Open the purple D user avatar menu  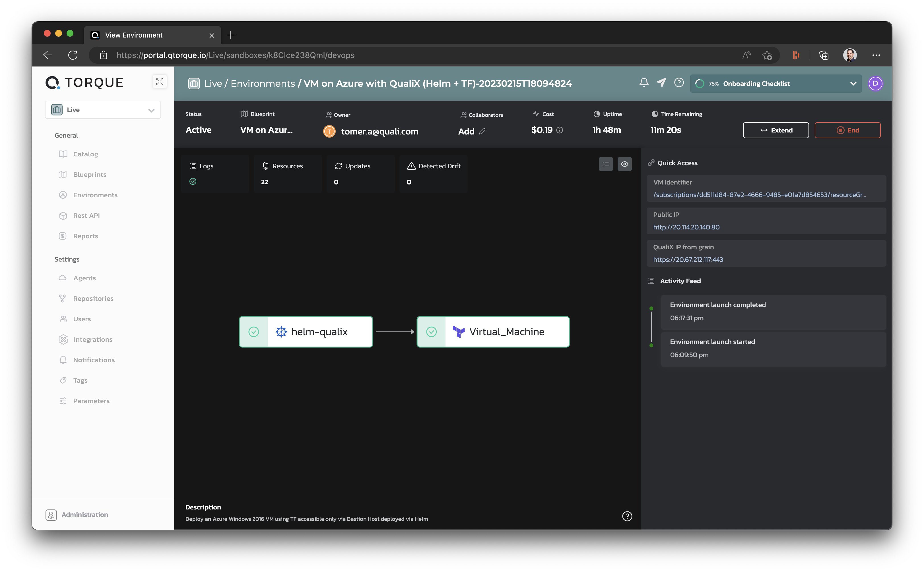point(876,84)
